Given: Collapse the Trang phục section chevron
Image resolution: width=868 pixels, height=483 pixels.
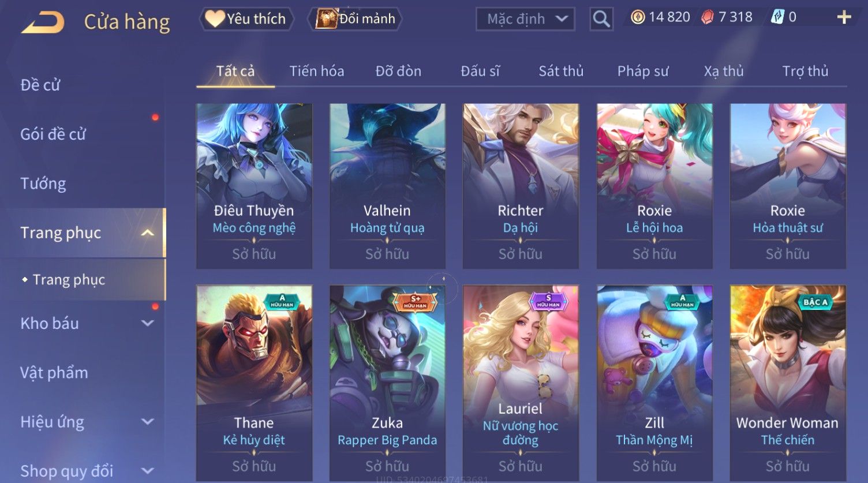Looking at the screenshot, I should pos(148,233).
